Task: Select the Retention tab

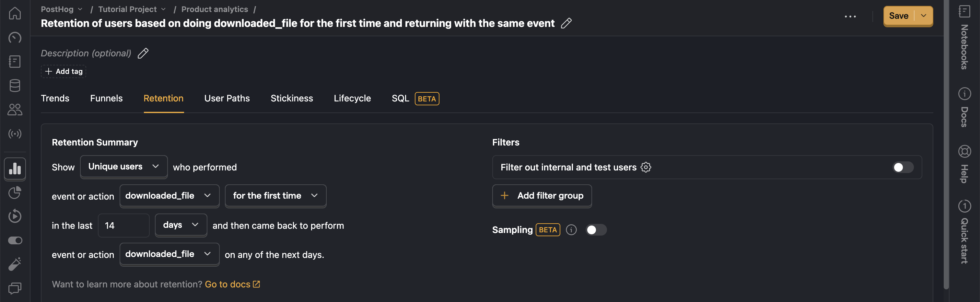Action: click(x=164, y=99)
